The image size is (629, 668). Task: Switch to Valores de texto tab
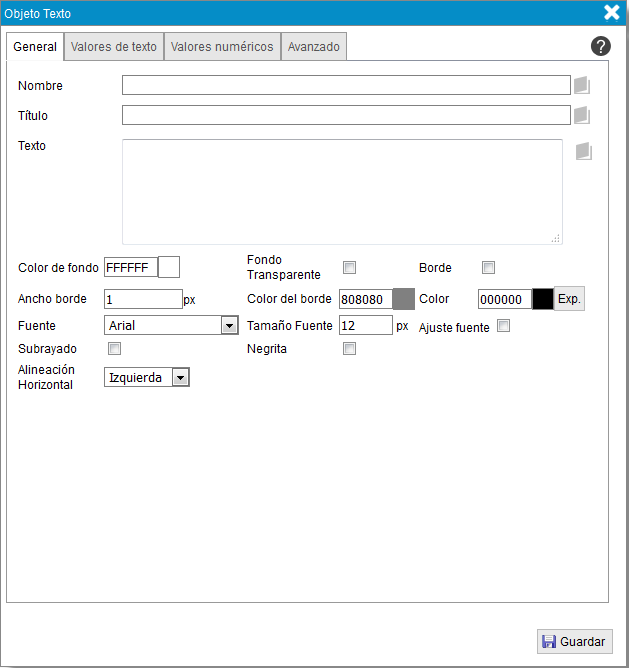(x=114, y=47)
